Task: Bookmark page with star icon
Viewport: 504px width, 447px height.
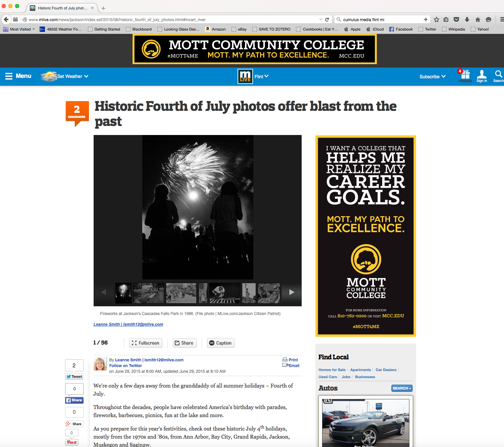Action: (x=436, y=19)
